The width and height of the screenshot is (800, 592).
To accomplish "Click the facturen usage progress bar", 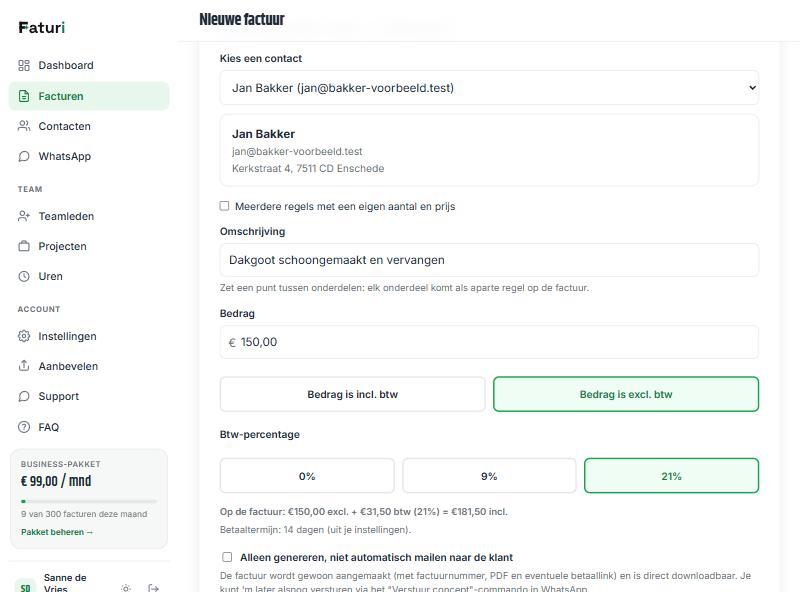I will [89, 501].
